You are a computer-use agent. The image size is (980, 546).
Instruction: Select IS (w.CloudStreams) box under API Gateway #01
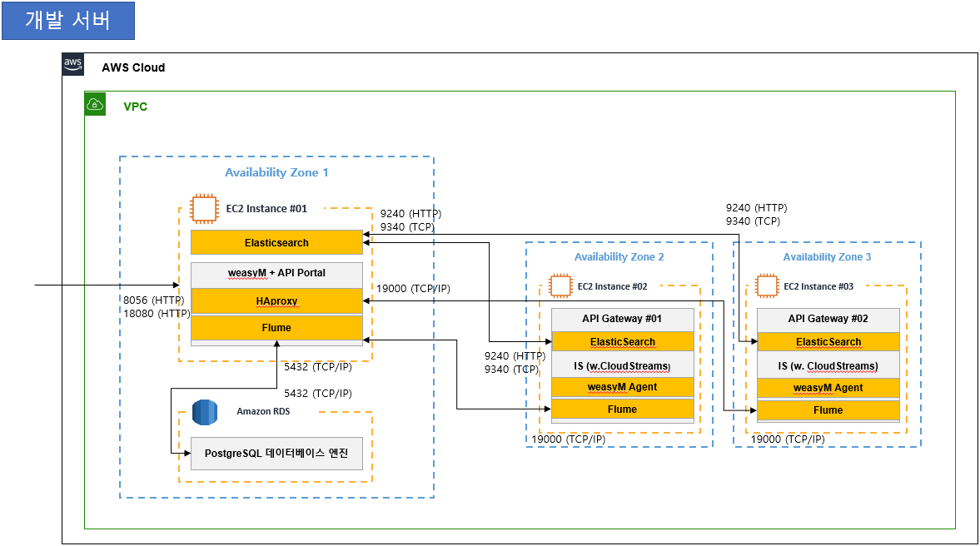tap(622, 365)
